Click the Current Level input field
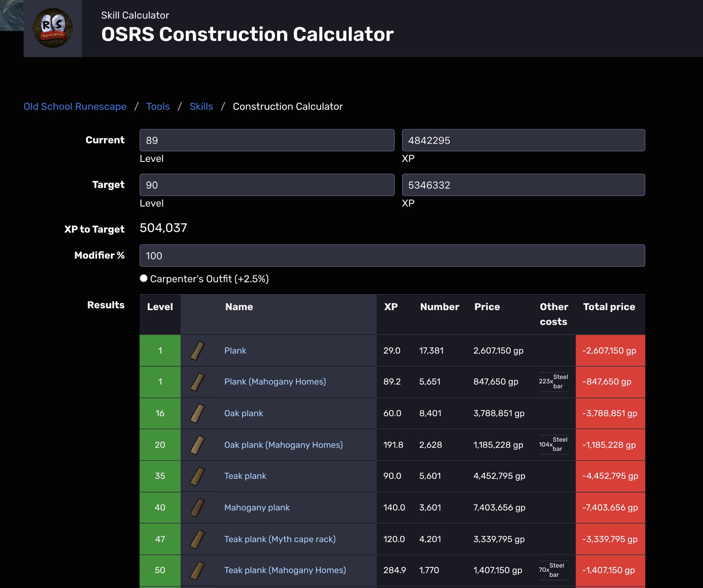 click(x=267, y=140)
